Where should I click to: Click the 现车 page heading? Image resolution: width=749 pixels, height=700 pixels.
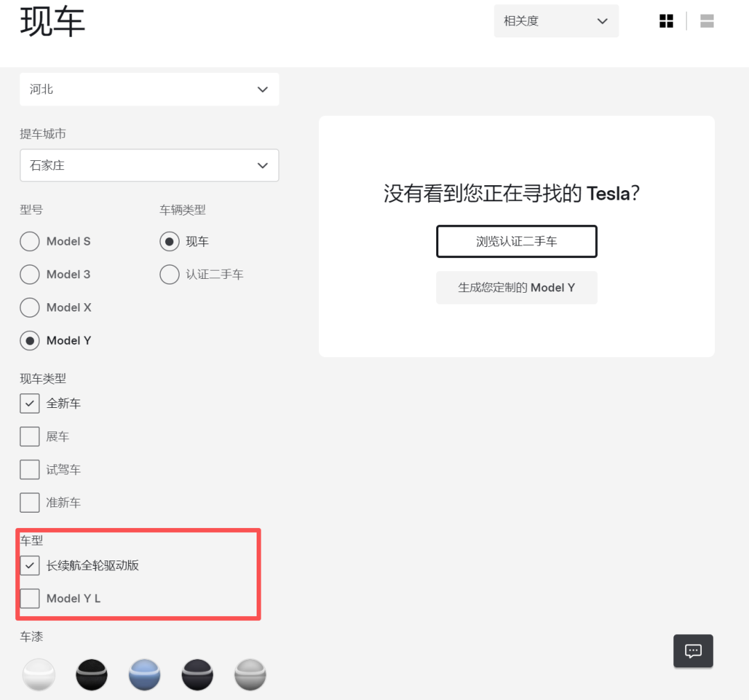click(53, 22)
